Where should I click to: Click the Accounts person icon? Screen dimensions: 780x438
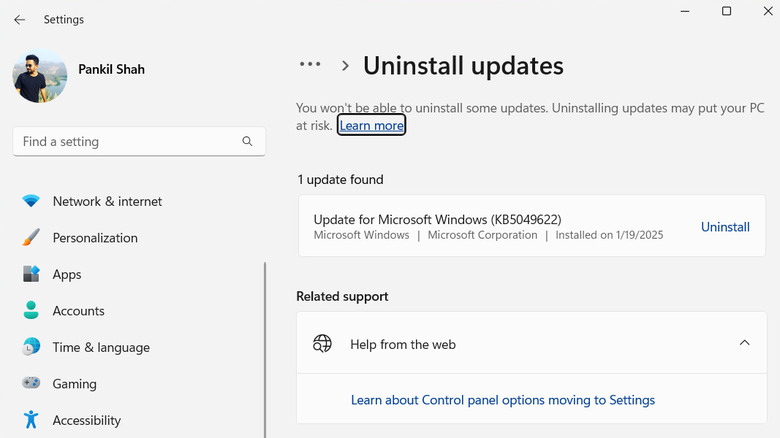(31, 311)
